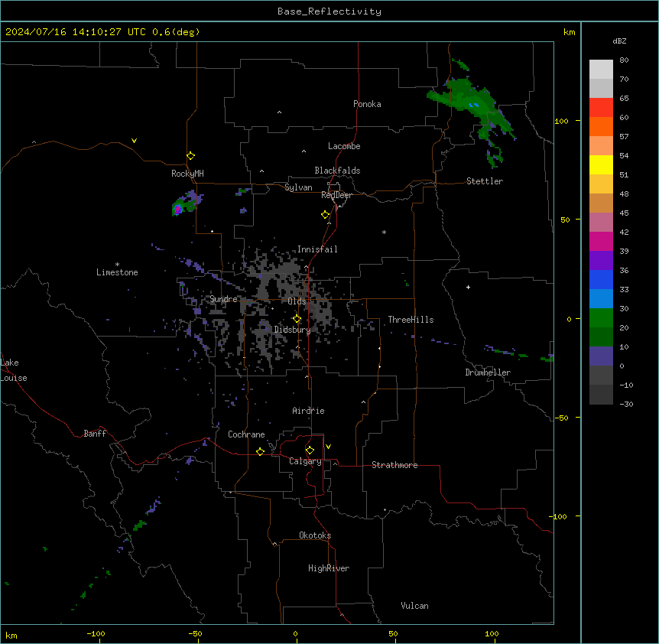Click the white asterisk above Limestone label

click(x=117, y=265)
